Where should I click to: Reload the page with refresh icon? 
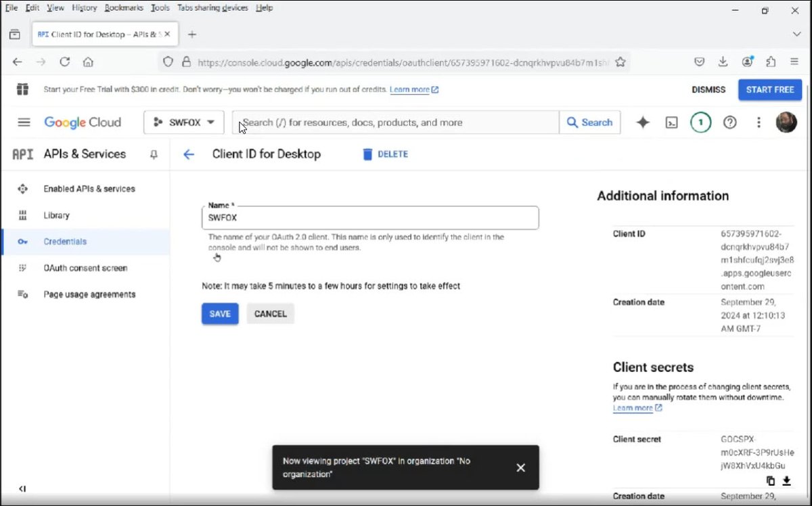pos(65,62)
